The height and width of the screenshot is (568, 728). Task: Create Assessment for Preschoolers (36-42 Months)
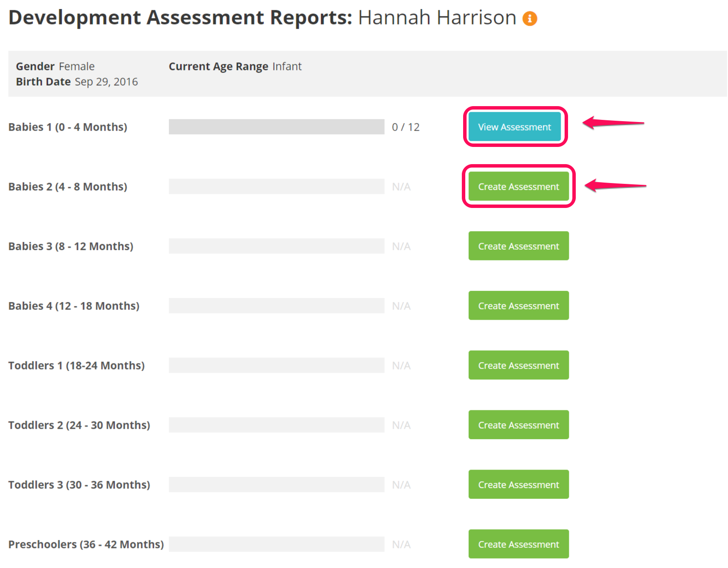[518, 544]
